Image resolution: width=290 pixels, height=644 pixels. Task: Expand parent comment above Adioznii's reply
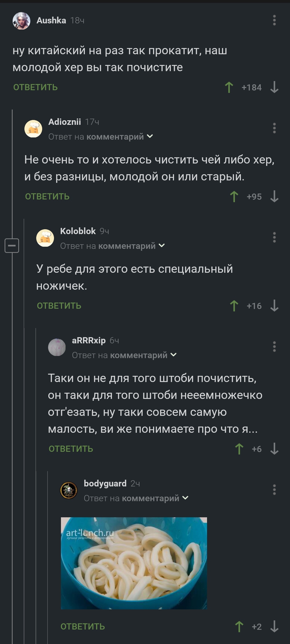(150, 137)
